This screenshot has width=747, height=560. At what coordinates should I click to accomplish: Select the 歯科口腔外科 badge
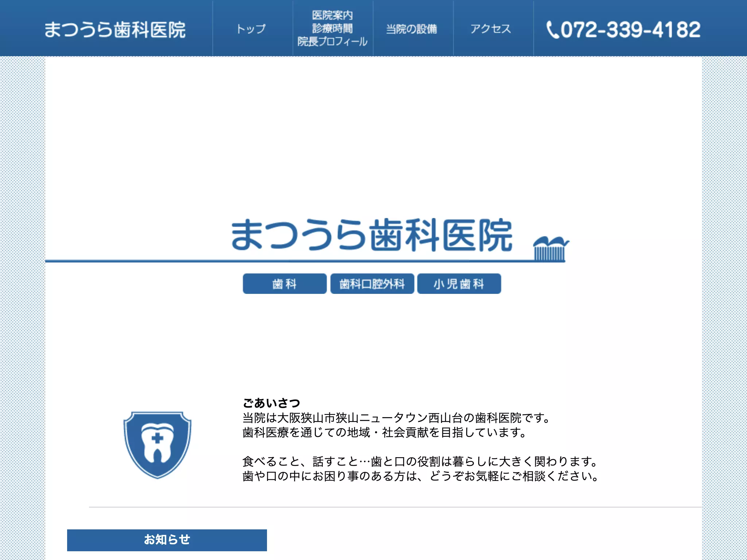point(372,284)
